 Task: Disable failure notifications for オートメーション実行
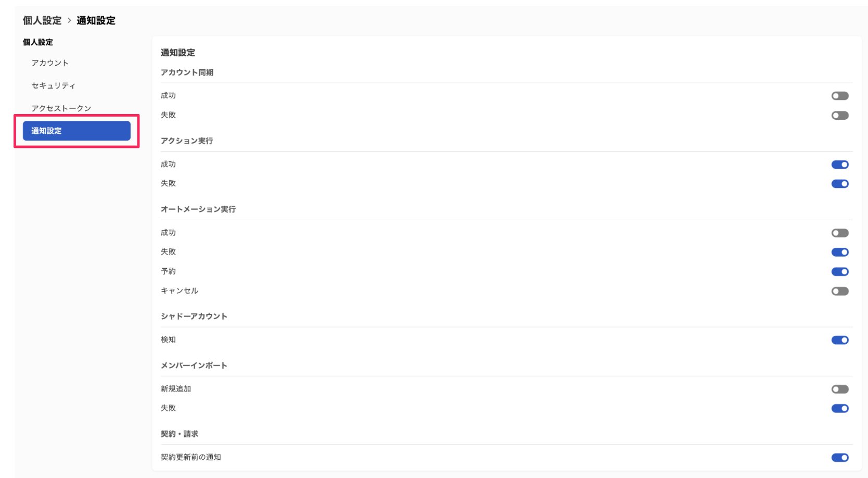tap(840, 252)
